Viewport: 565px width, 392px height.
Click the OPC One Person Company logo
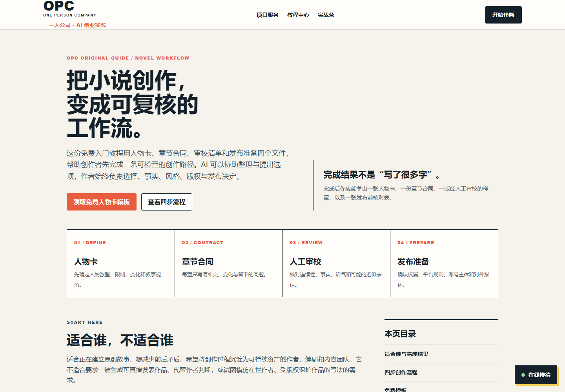[x=70, y=9]
